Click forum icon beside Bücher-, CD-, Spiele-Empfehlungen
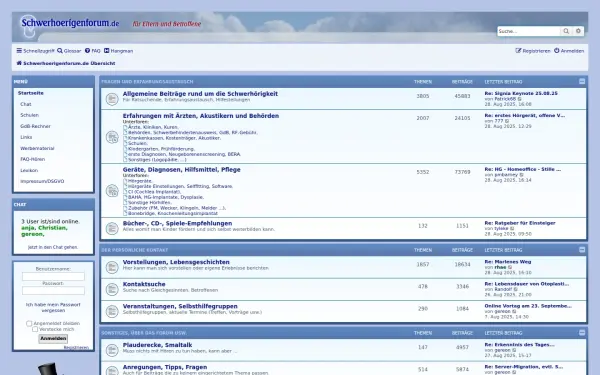 coord(112,228)
